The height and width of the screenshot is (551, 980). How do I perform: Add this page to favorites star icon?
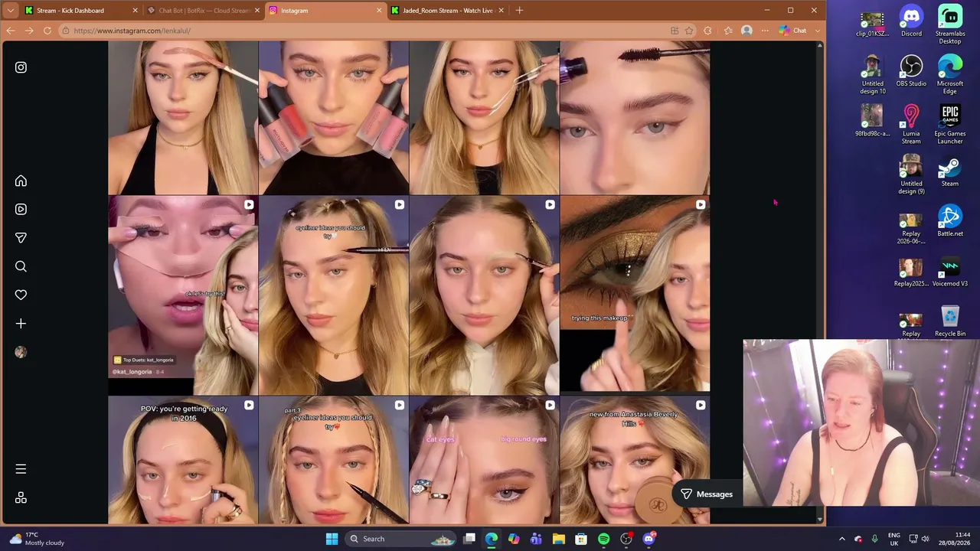689,31
